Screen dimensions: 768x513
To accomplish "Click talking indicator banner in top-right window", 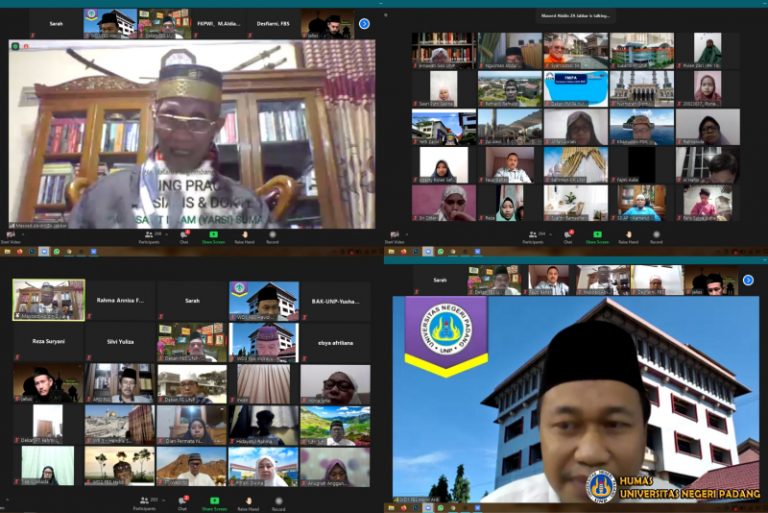I will point(576,16).
